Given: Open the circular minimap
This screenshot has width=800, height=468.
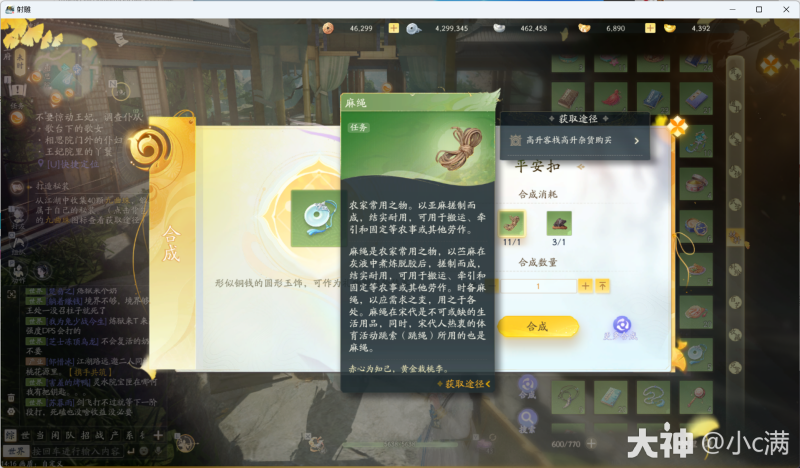Looking at the screenshot, I should (66, 66).
